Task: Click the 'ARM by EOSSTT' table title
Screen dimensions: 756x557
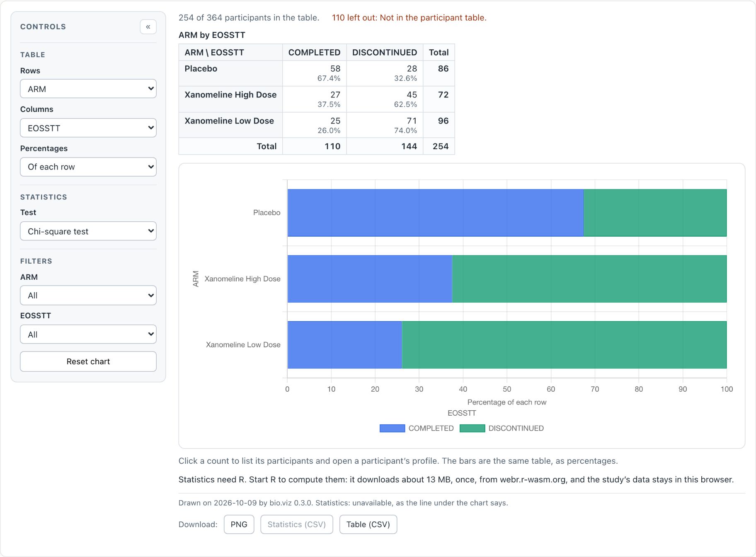Action: pyautogui.click(x=212, y=35)
